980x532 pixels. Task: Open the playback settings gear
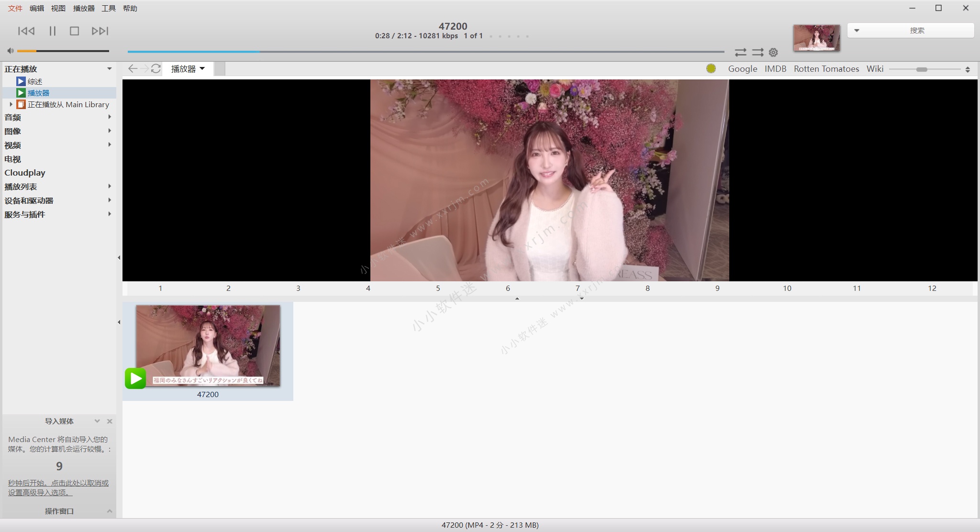(x=773, y=52)
